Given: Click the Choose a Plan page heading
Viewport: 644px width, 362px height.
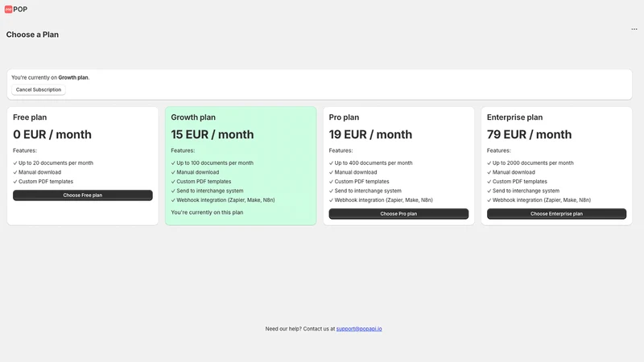Looking at the screenshot, I should point(32,35).
